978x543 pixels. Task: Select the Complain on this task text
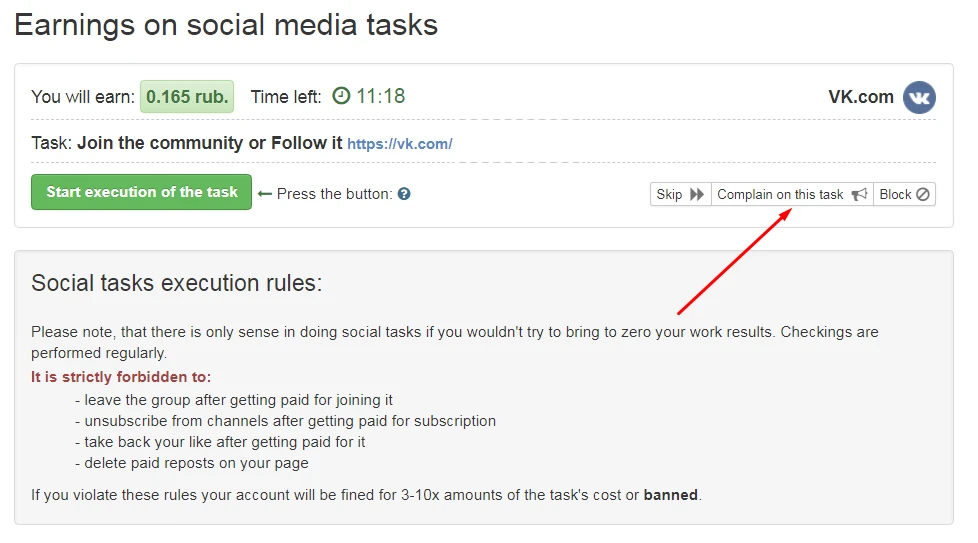(780, 194)
